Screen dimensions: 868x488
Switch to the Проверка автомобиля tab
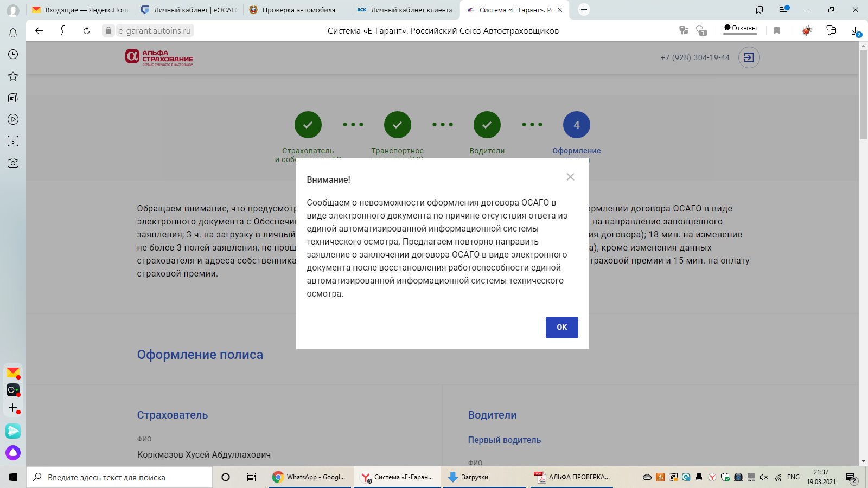(x=297, y=10)
